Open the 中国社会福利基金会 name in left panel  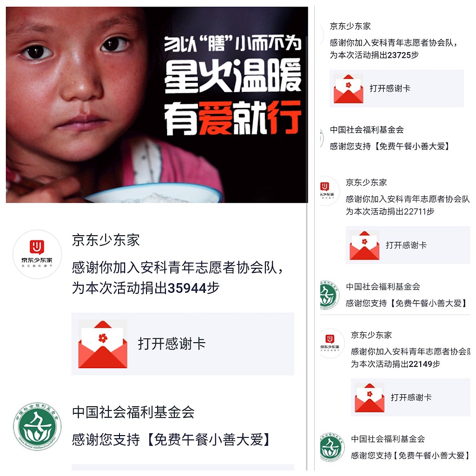point(133,412)
